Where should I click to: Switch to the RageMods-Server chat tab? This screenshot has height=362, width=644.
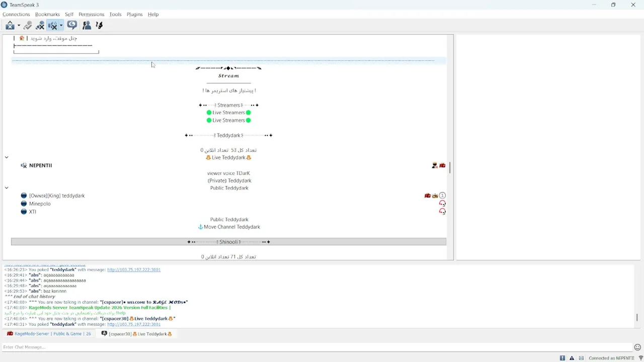point(49,334)
